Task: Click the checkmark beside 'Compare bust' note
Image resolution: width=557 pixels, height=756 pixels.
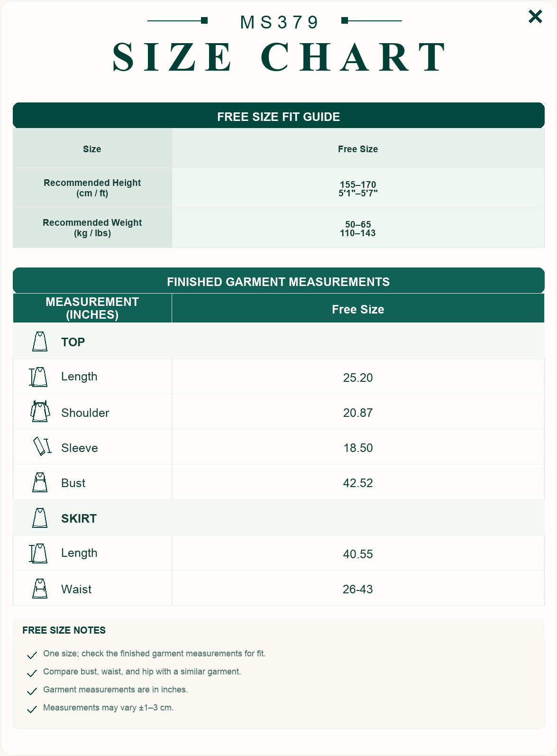Action: pos(32,673)
